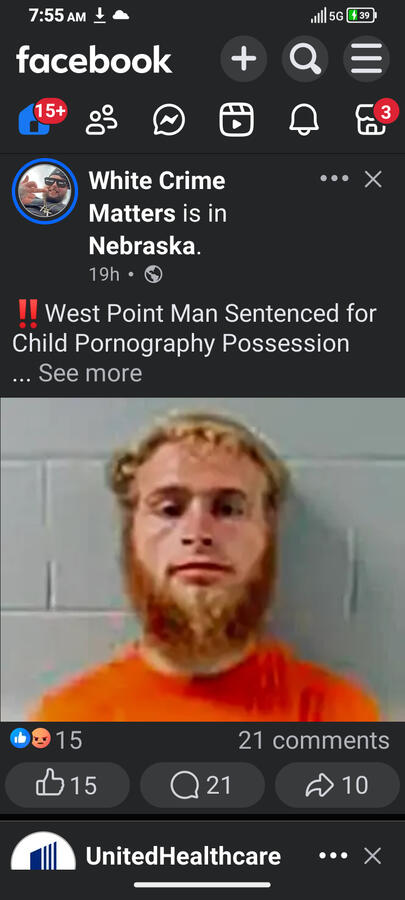Open notifications bell icon
The height and width of the screenshot is (900, 405).
coord(304,120)
